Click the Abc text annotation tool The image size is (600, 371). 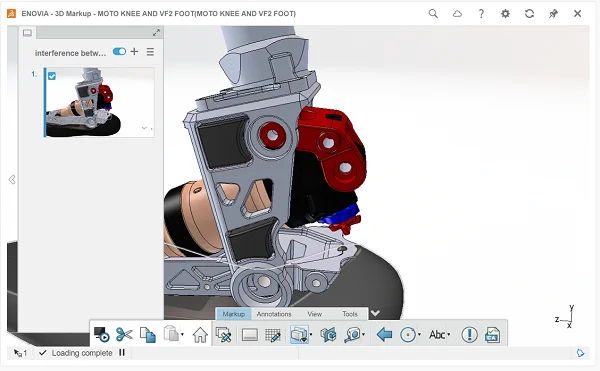click(437, 335)
